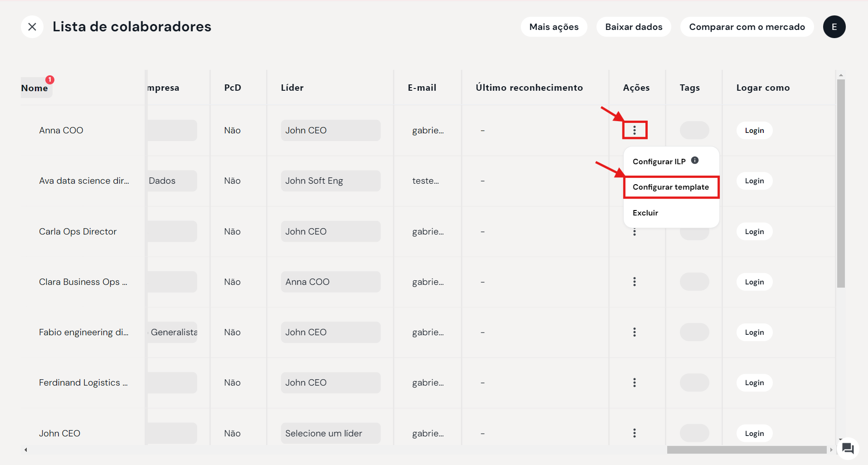Click the Tags pill for Ferdinand Logistics
The image size is (868, 465).
click(694, 382)
